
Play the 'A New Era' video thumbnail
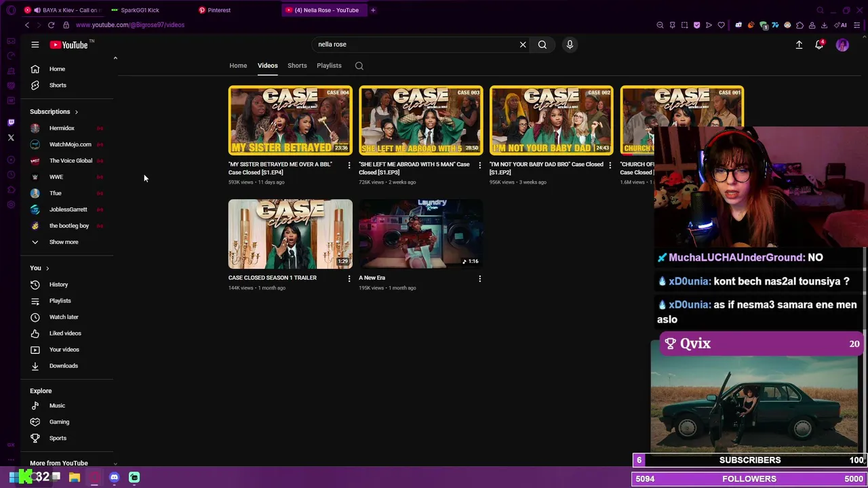click(420, 234)
